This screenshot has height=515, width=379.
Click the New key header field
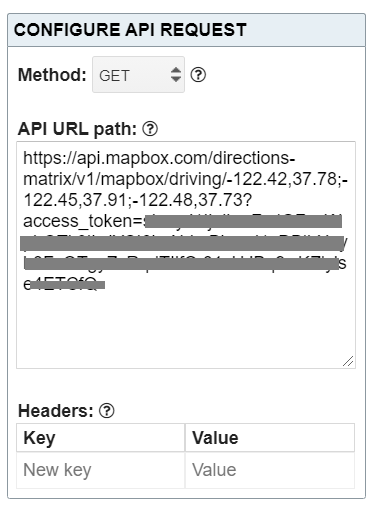pyautogui.click(x=101, y=470)
